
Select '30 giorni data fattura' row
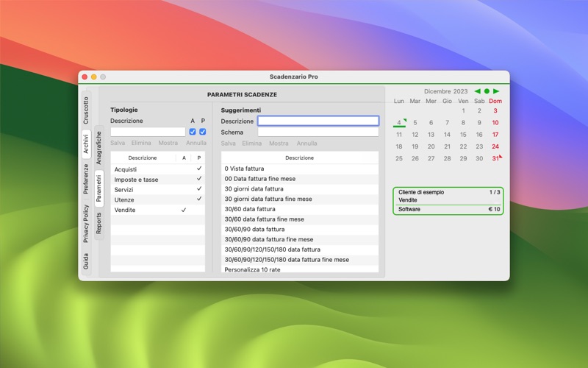coord(300,189)
